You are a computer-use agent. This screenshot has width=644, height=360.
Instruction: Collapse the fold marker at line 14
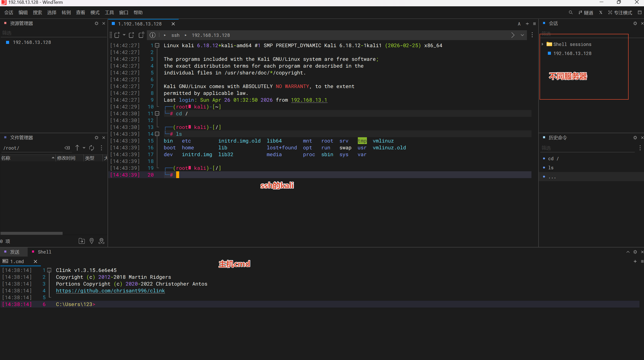pos(157,134)
